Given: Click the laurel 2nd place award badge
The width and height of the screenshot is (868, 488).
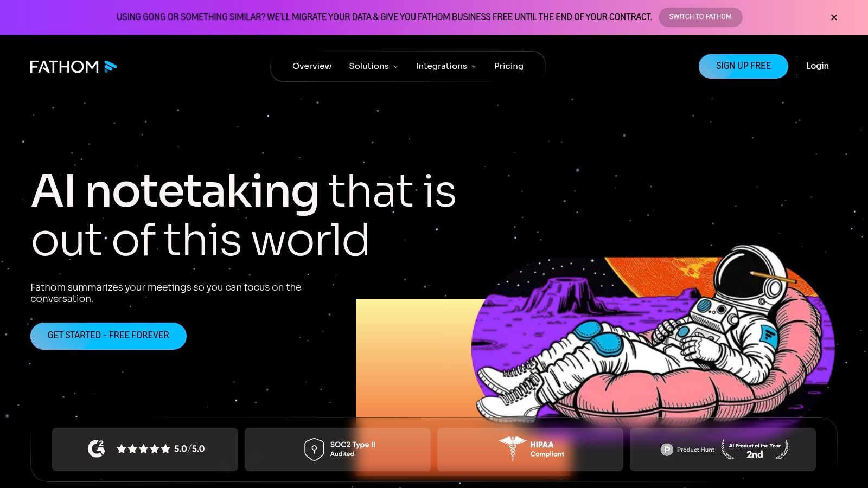Looking at the screenshot, I should tap(755, 450).
